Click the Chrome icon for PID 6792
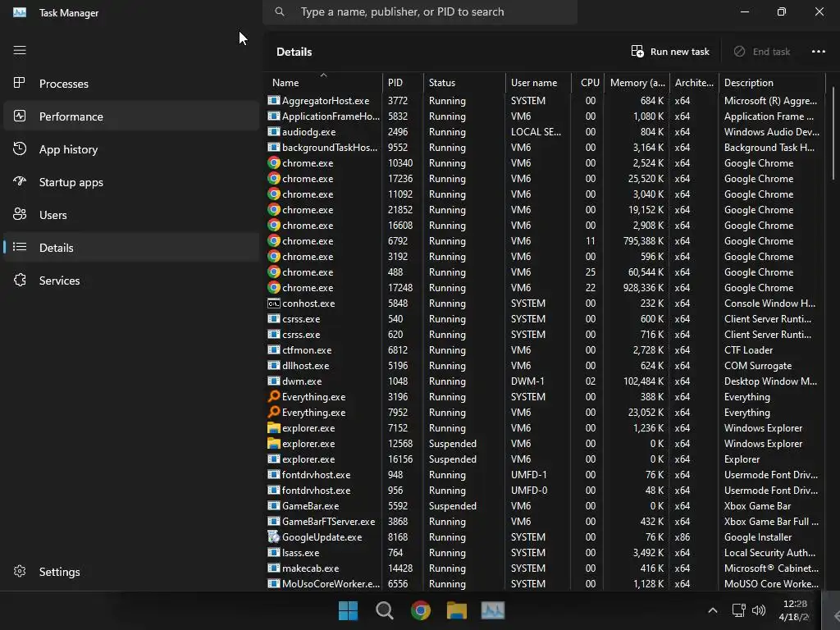 (x=274, y=240)
